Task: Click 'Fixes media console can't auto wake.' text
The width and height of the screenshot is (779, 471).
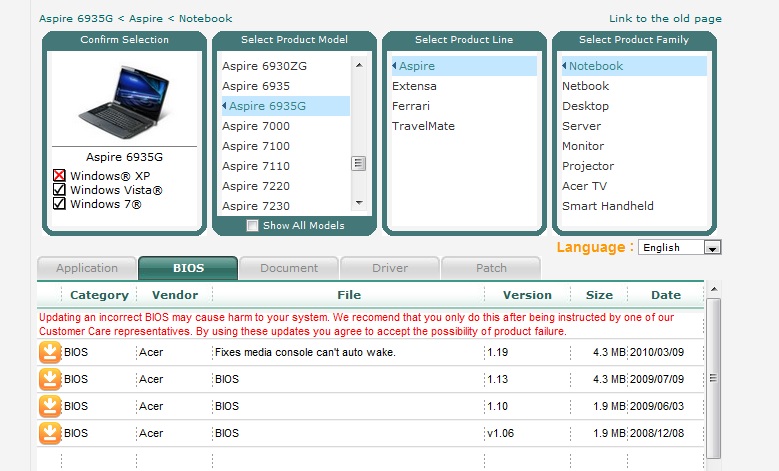Action: (x=305, y=352)
